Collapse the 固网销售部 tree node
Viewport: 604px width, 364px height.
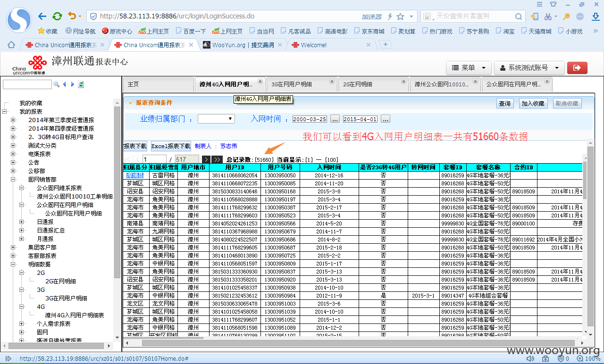click(x=13, y=180)
